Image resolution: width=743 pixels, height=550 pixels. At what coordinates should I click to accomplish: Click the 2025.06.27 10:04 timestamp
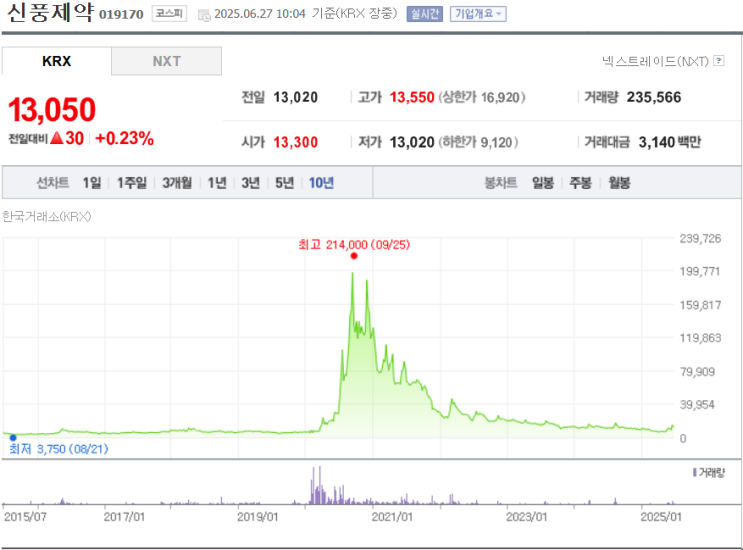pyautogui.click(x=260, y=14)
